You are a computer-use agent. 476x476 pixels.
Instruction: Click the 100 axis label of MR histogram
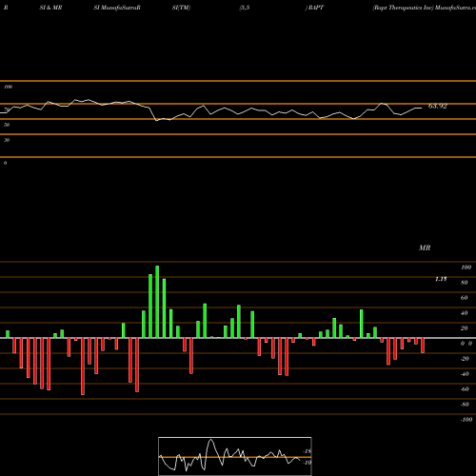[466, 268]
